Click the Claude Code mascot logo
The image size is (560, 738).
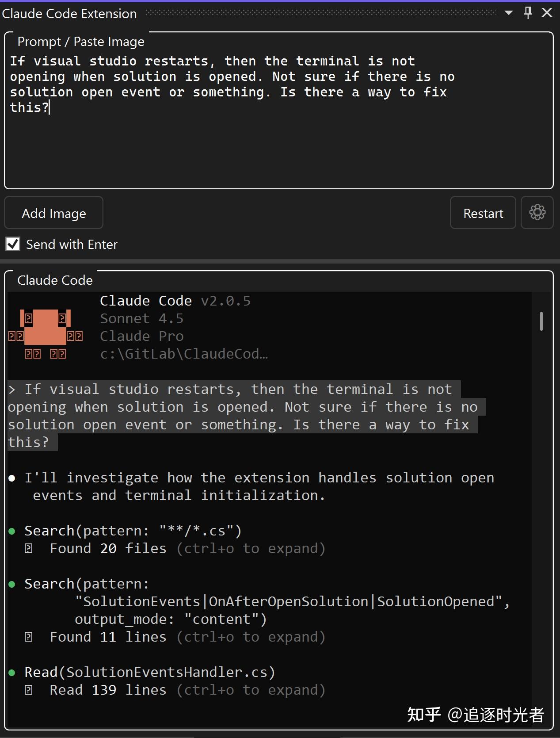(x=45, y=334)
